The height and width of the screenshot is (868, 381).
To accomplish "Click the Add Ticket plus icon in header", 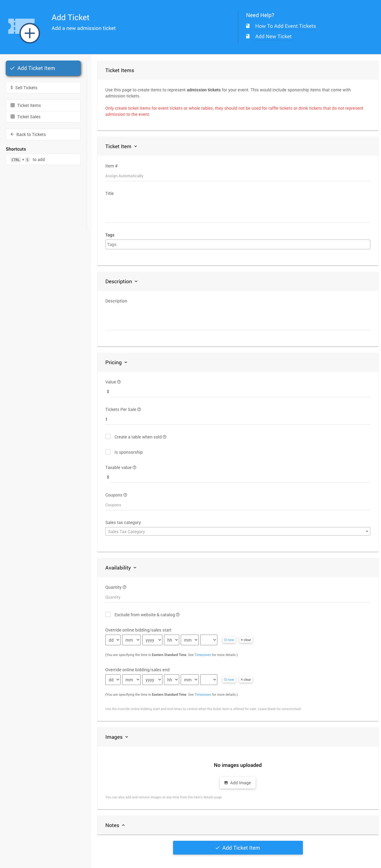I will coord(30,33).
